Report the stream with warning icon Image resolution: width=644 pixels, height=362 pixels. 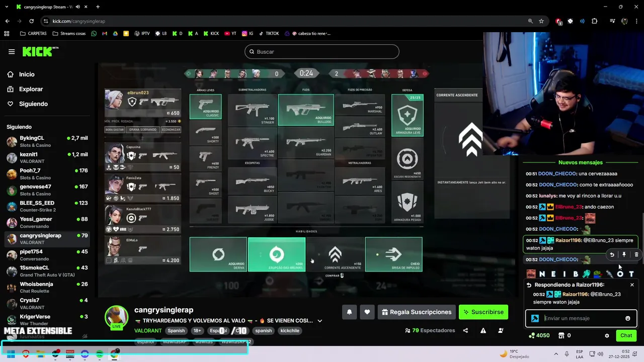click(x=483, y=331)
